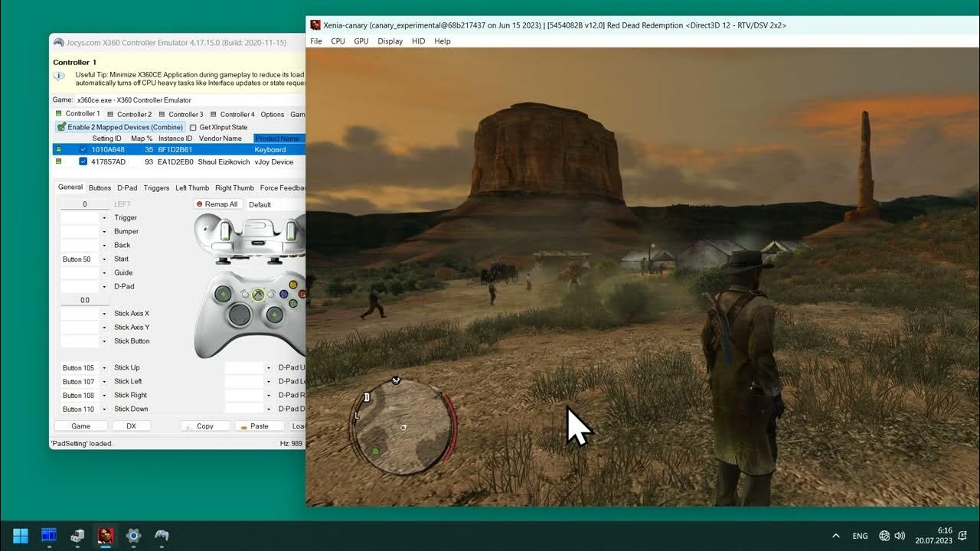Open the gamepad X360CE taskbar icon

[162, 535]
